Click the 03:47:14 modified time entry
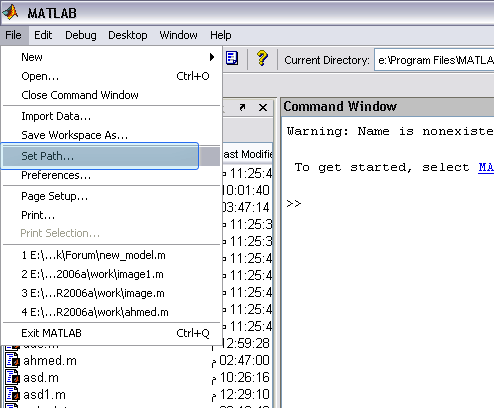Screen dimensions: 494x408 click(x=246, y=207)
